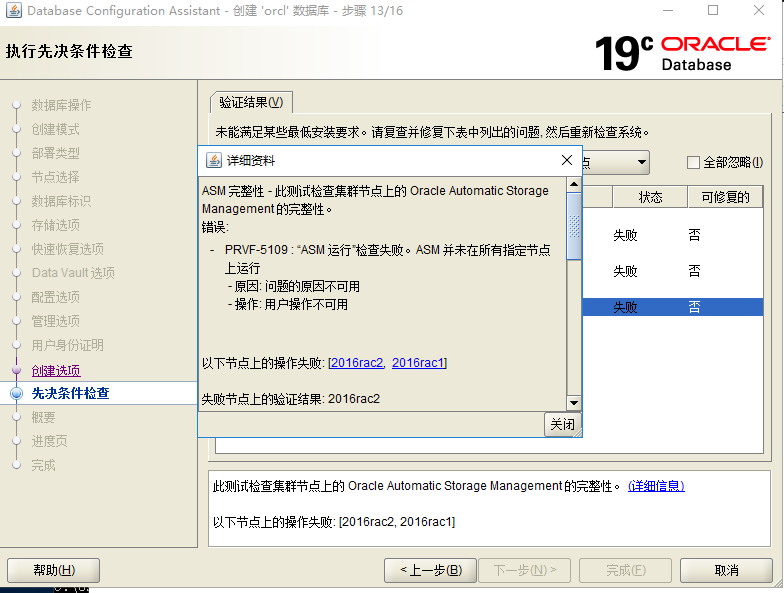The height and width of the screenshot is (593, 784).
Task: Click the 详细资料 dialog Java icon
Action: coord(213,160)
